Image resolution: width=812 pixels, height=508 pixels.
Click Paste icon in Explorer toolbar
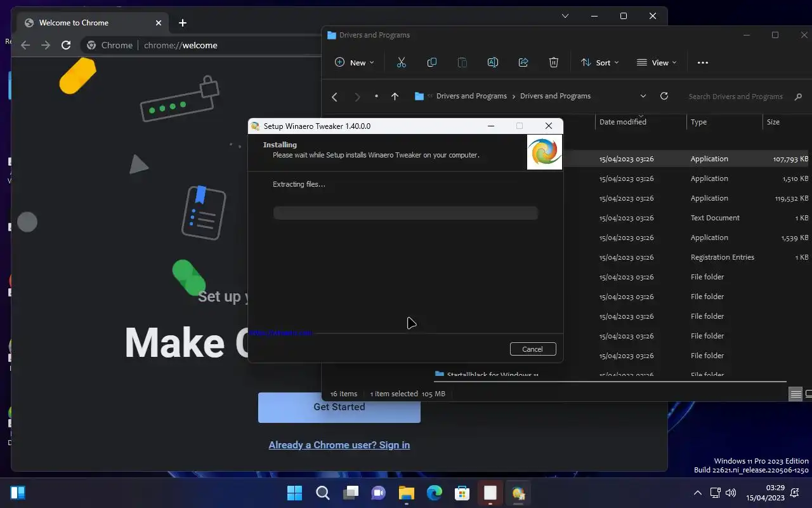click(462, 62)
